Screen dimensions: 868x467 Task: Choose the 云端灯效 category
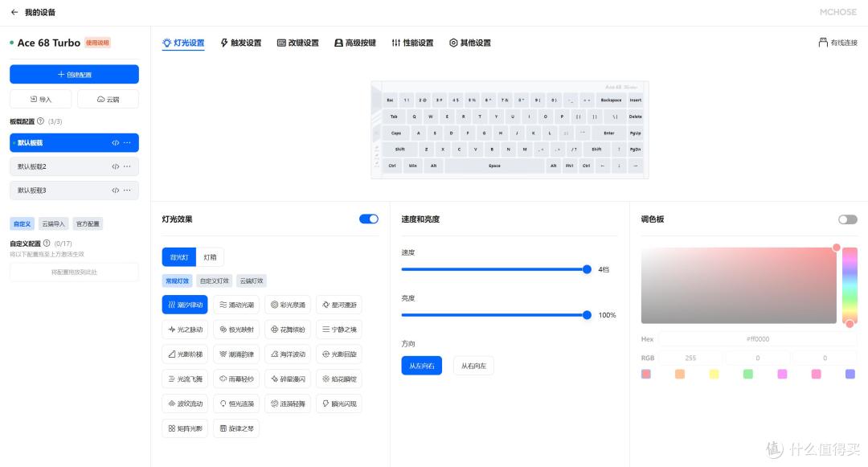coord(252,281)
